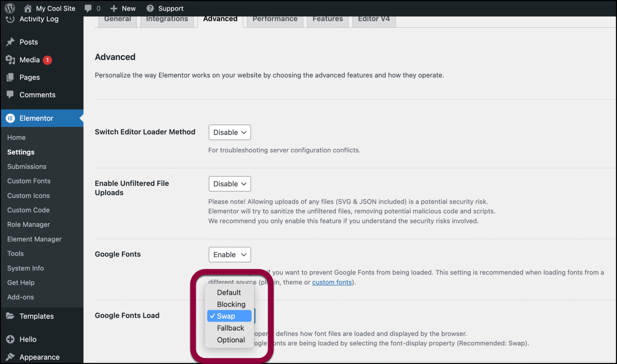This screenshot has width=617, height=364.
Task: Open the Editor V4 tab
Action: click(x=374, y=18)
